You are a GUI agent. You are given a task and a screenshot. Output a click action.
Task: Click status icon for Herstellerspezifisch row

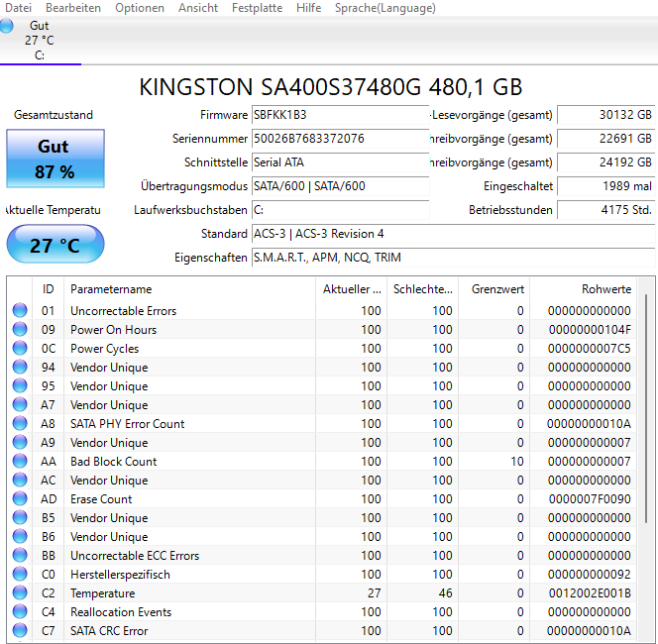(20, 574)
